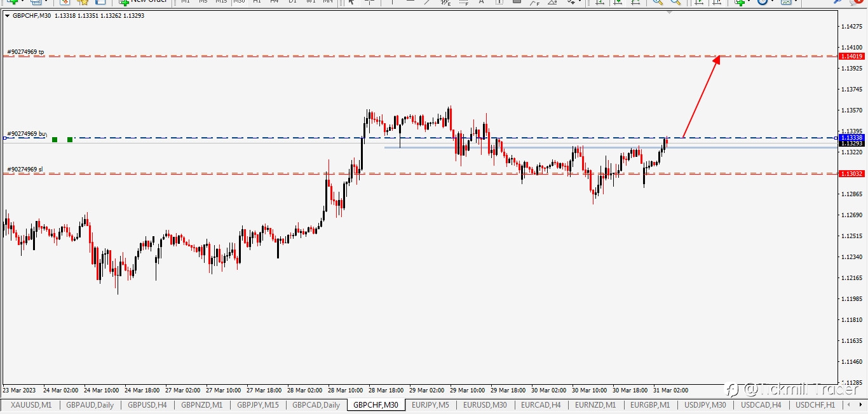Click the blue 1.13338 entry price tag
The image size is (868, 414).
point(851,138)
